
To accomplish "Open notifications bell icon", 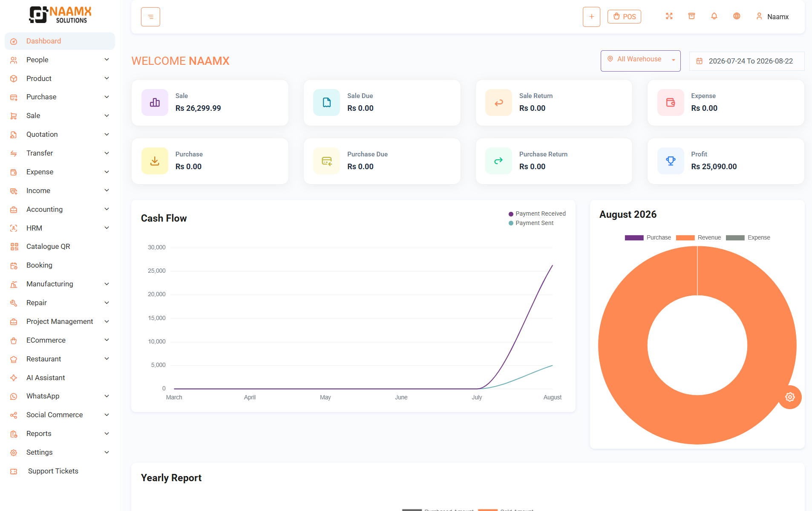I will click(714, 16).
